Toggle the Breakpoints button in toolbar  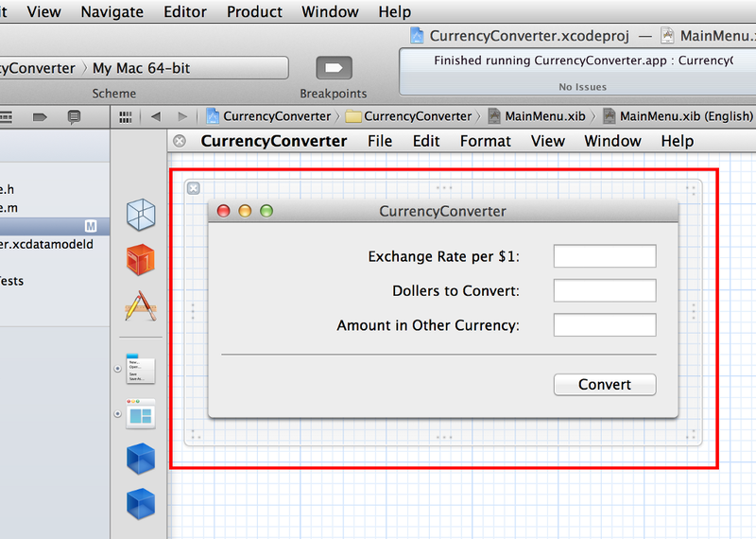click(333, 68)
